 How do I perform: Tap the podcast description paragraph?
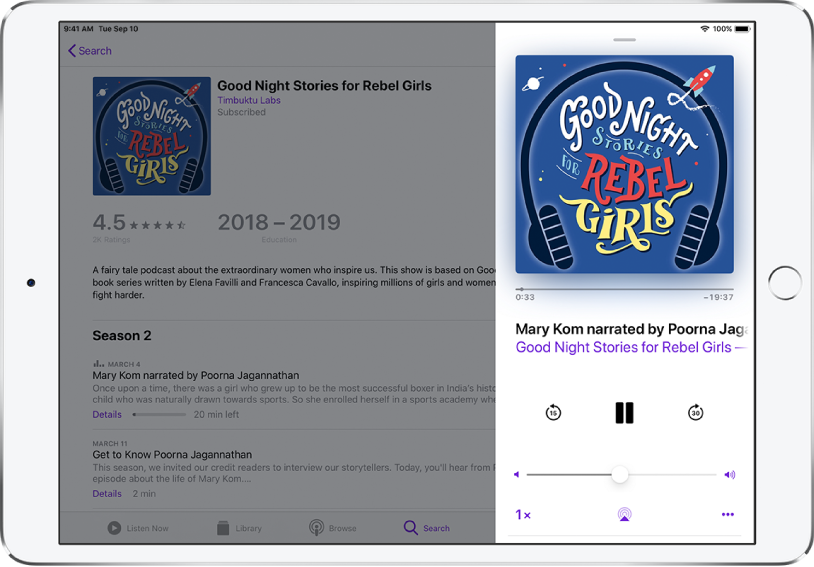(294, 282)
